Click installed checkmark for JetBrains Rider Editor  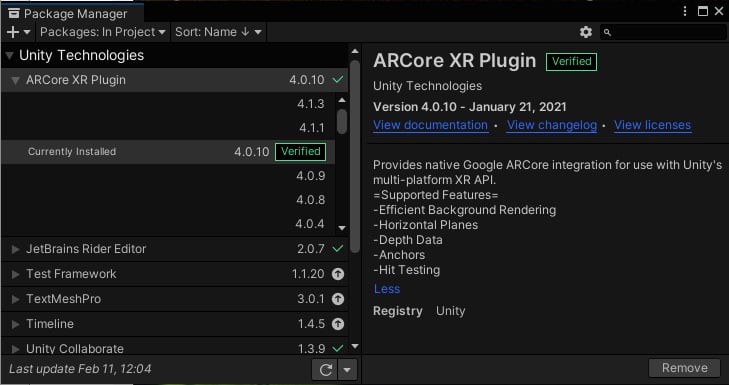point(338,249)
